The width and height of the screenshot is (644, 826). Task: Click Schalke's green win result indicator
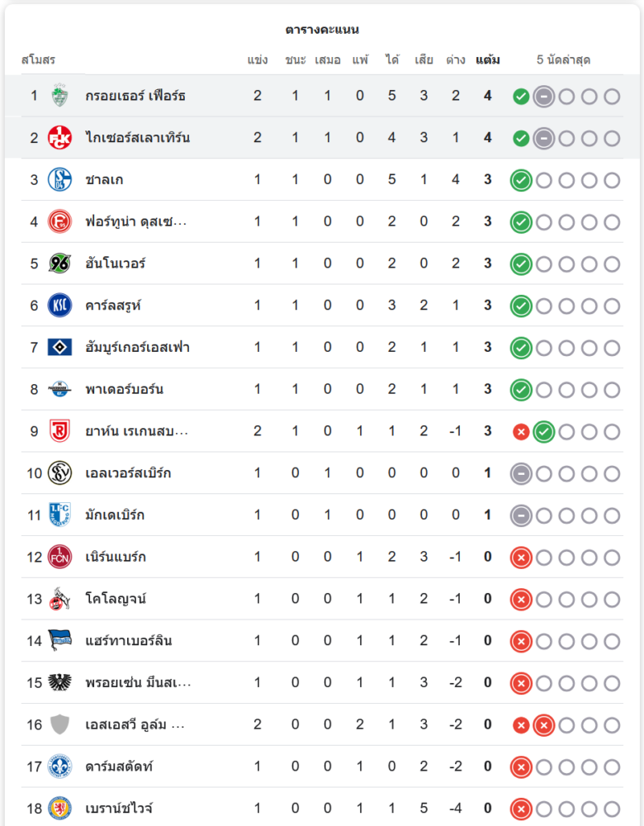click(521, 181)
